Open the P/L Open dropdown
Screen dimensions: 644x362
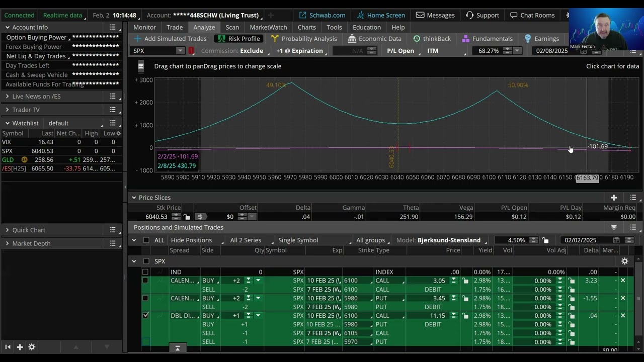pos(401,51)
